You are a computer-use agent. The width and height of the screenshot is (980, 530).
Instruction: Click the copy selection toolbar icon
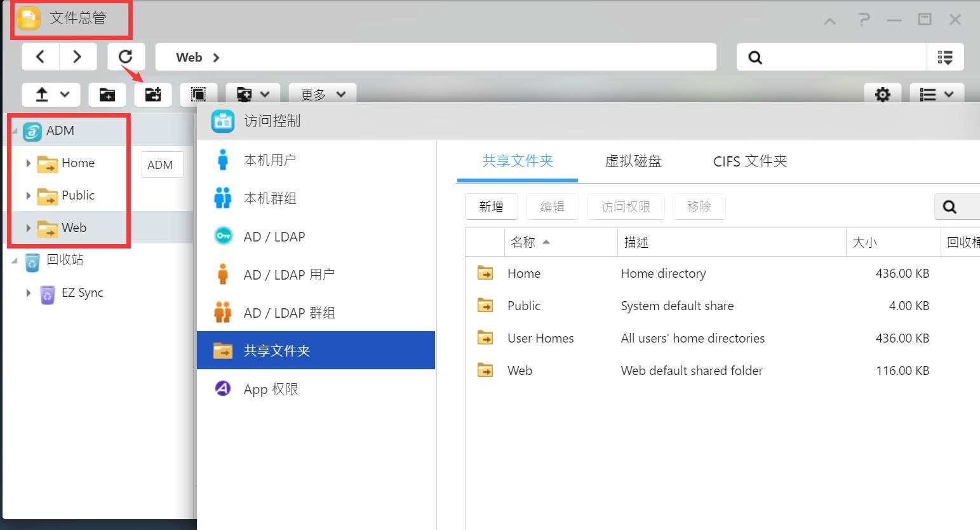tap(198, 94)
